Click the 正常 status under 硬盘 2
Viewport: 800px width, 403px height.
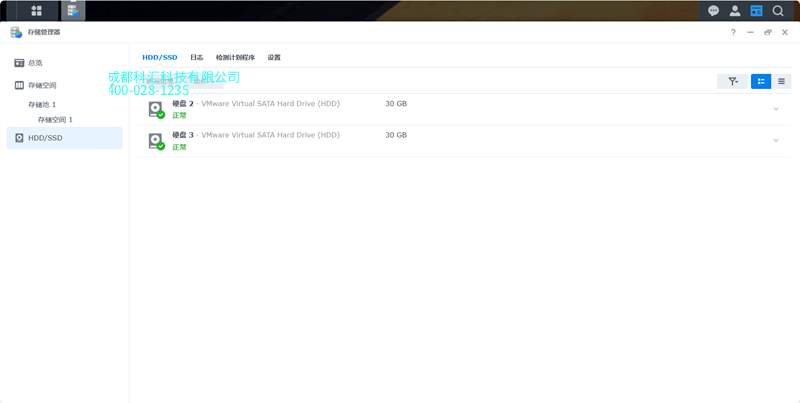coord(179,115)
